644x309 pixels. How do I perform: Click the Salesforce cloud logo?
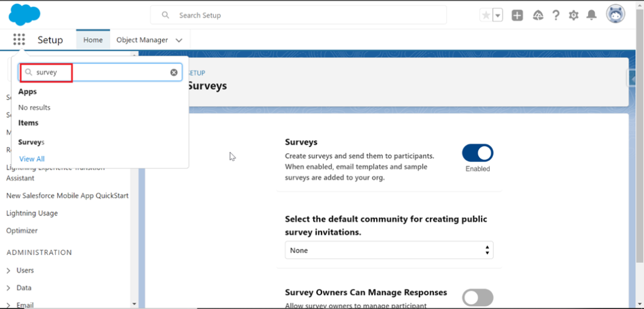click(x=25, y=15)
